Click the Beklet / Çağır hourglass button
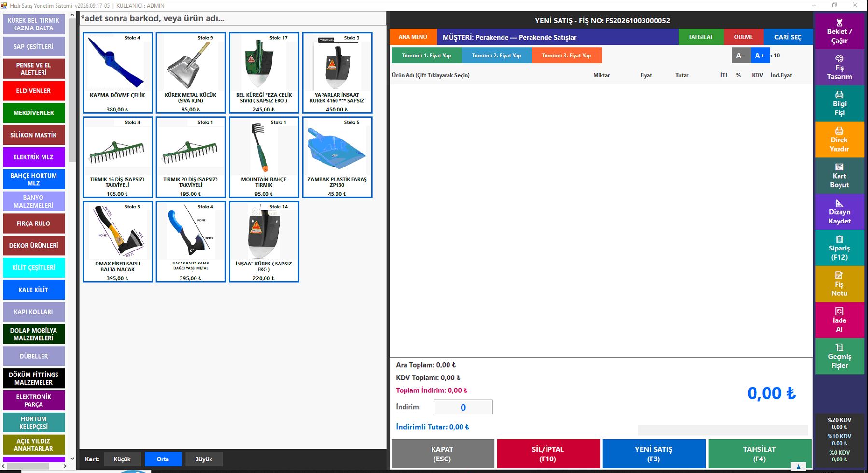Viewport: 868px width, 473px height. click(839, 31)
